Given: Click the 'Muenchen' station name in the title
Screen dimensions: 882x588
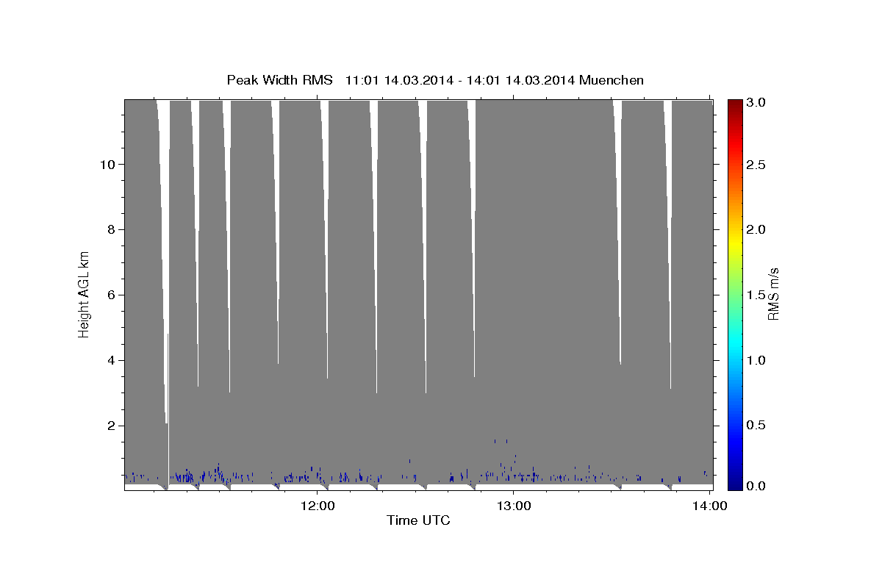Looking at the screenshot, I should coord(612,80).
